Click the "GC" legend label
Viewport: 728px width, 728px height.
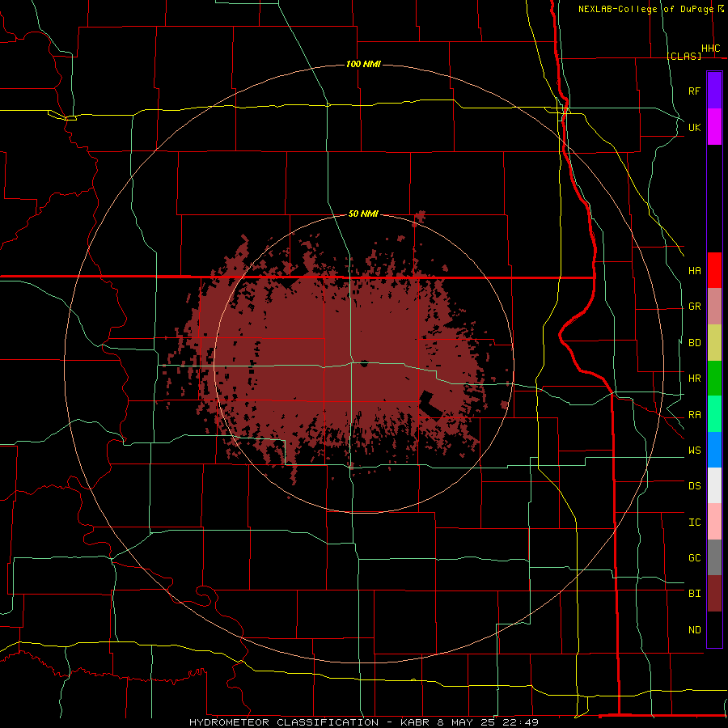pos(694,557)
